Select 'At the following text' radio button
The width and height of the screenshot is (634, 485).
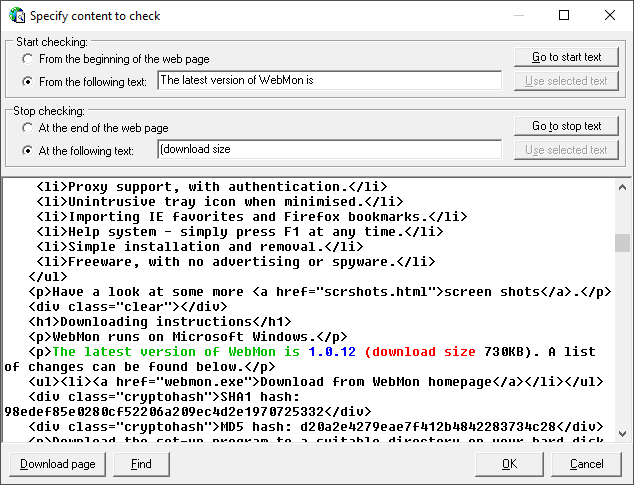(x=27, y=151)
